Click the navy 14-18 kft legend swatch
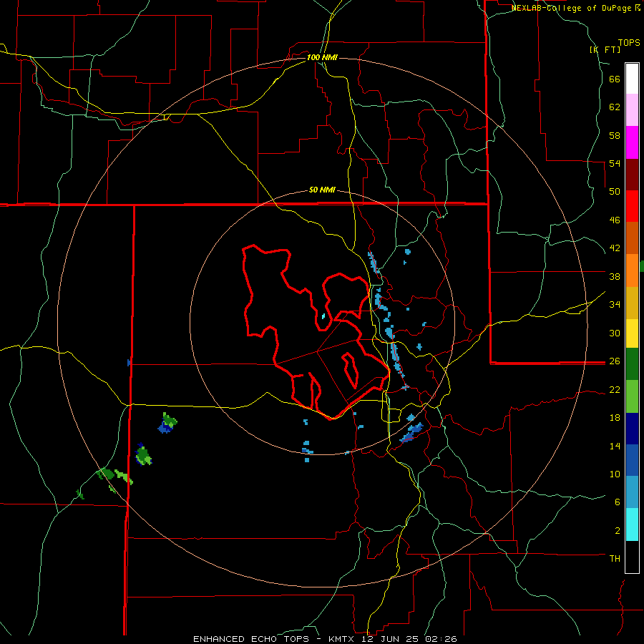Viewport: 644px width, 644px height. 632,429
